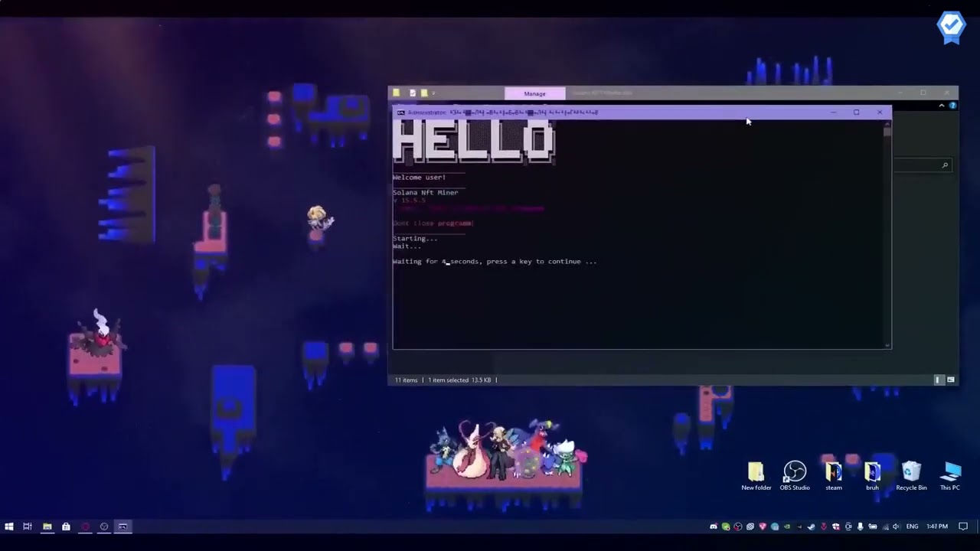Click the command prompt scrollbar down arrow
This screenshot has width=980, height=551.
tap(887, 345)
